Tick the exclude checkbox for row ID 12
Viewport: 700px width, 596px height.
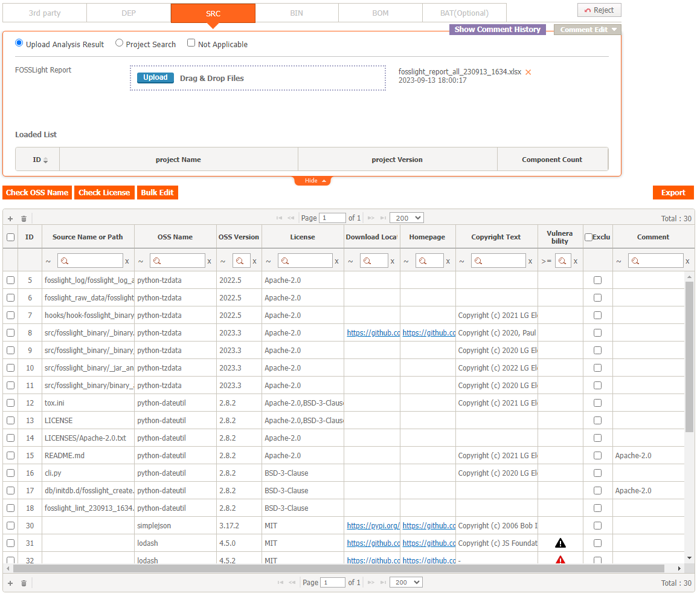point(597,403)
